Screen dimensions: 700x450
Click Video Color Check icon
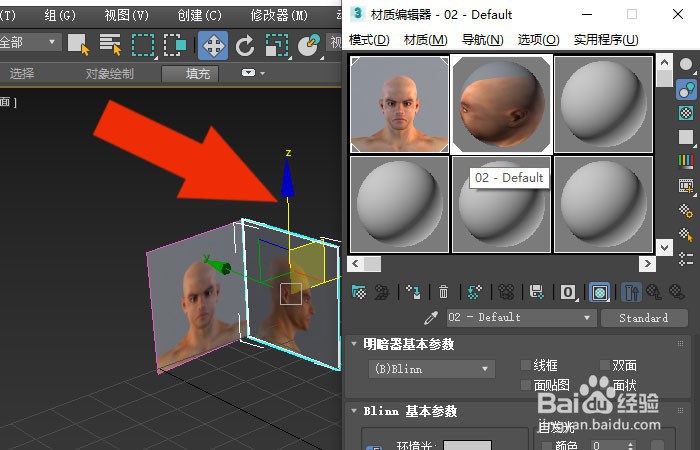pyautogui.click(x=686, y=161)
